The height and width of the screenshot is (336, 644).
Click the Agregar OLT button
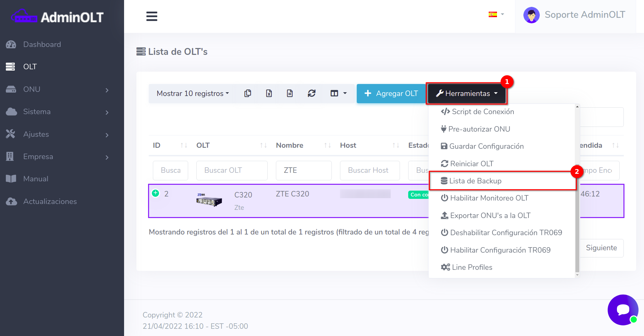[x=391, y=93]
